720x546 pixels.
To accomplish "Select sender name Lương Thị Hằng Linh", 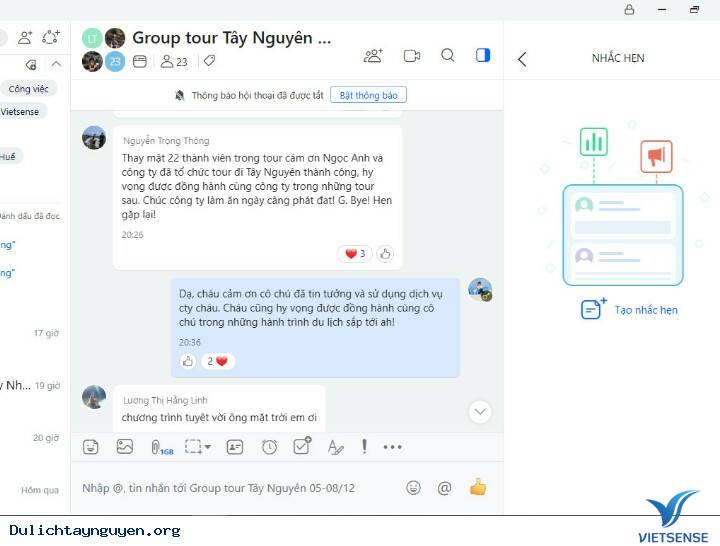I will point(165,400).
